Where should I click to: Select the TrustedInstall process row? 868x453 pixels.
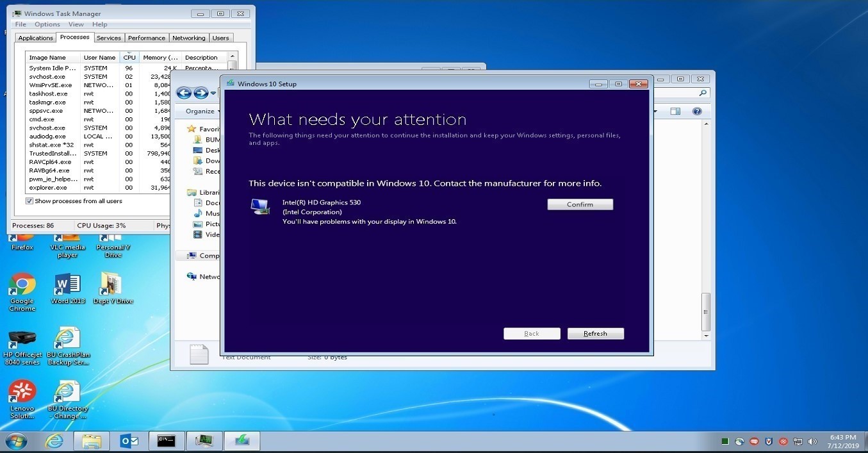127,153
